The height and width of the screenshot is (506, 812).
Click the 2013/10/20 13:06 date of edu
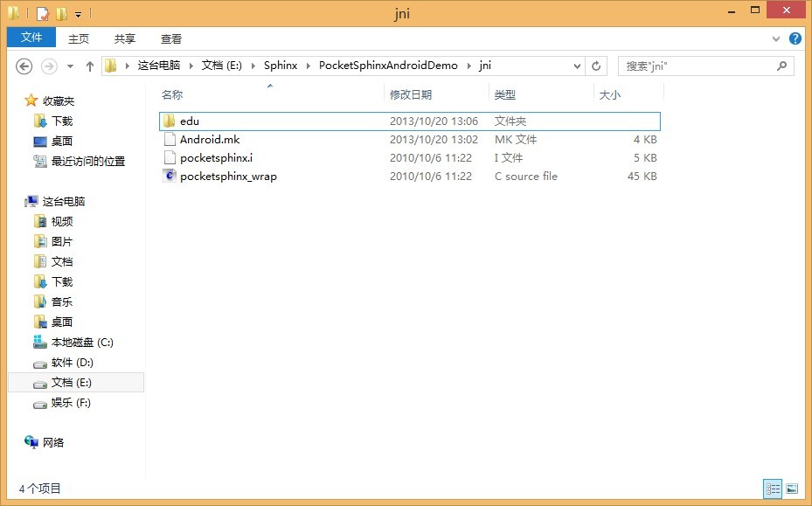pyautogui.click(x=434, y=121)
